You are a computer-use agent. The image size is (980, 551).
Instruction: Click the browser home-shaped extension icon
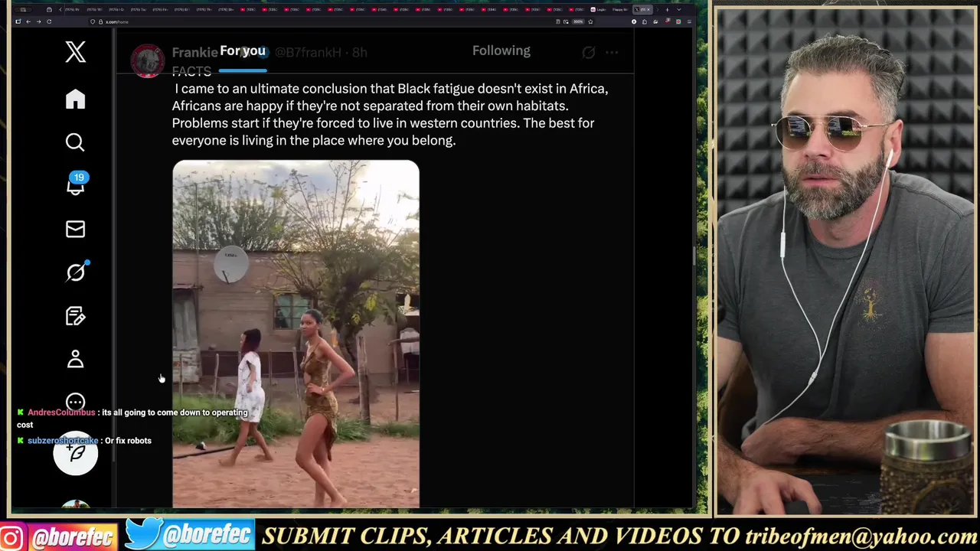pyautogui.click(x=645, y=21)
